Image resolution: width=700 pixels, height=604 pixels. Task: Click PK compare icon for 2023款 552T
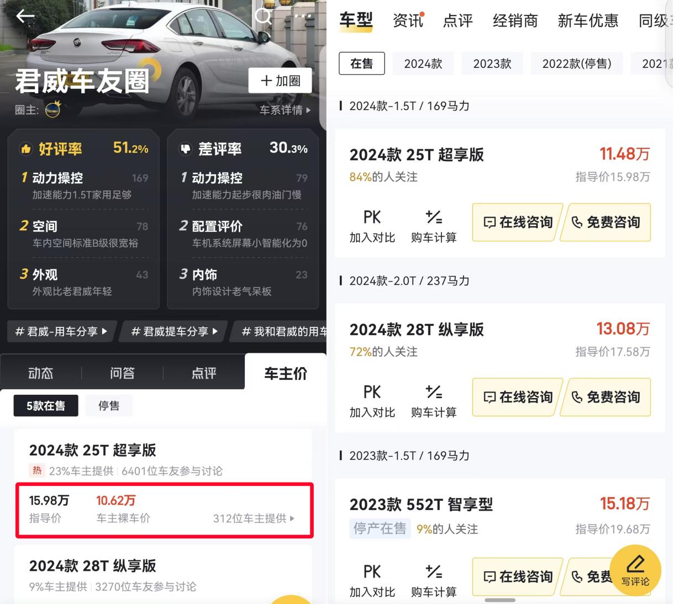[x=372, y=571]
